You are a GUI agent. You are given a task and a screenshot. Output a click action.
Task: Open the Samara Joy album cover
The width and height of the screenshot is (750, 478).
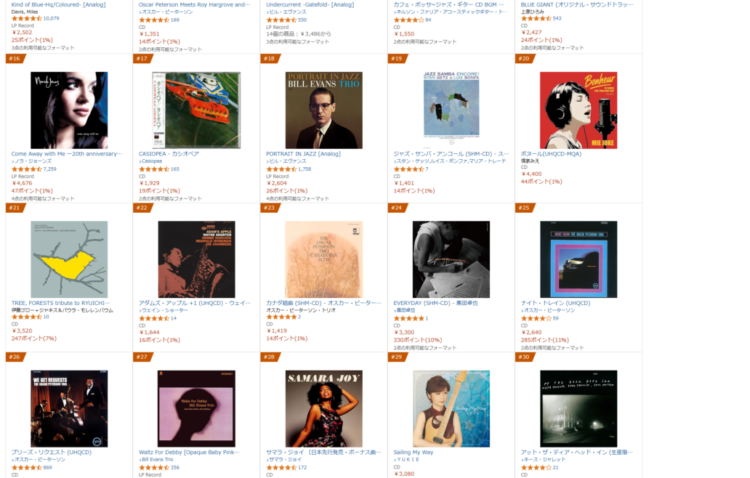[324, 409]
